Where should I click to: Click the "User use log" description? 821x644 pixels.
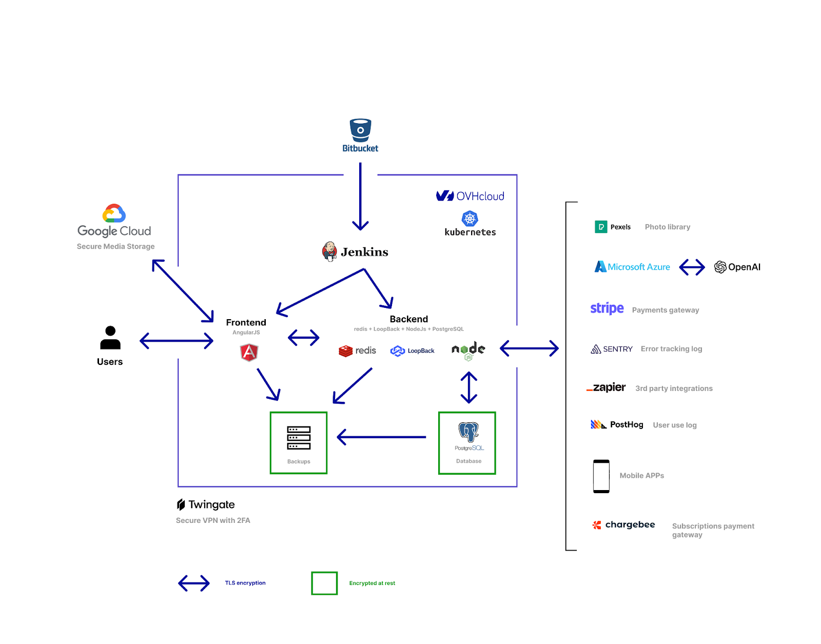[675, 425]
